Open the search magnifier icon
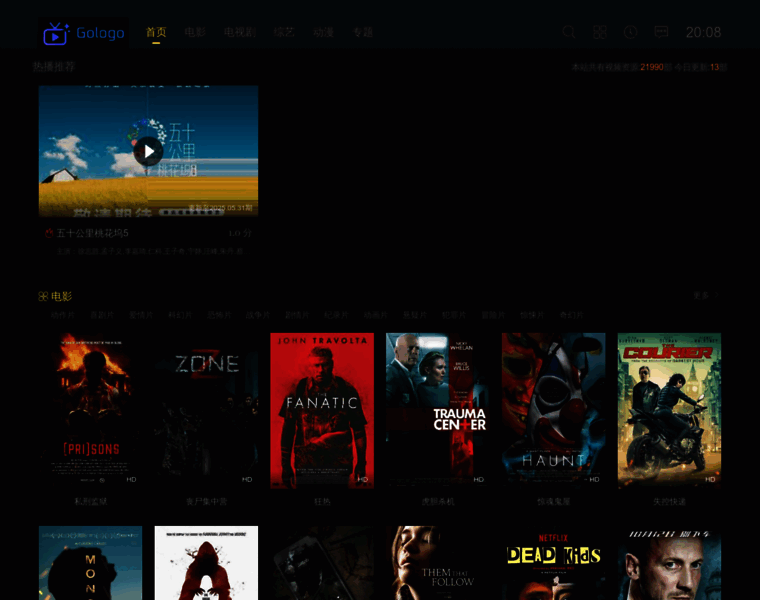 coord(569,32)
